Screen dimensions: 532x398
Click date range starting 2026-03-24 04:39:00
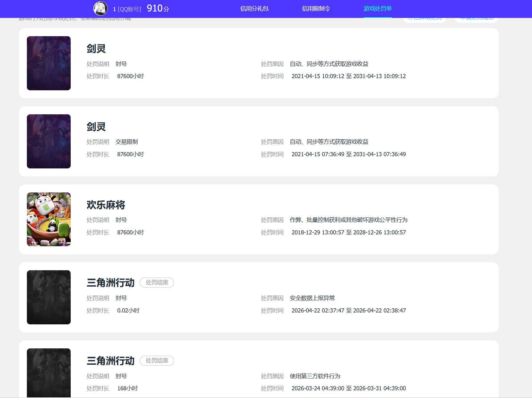[349, 388]
